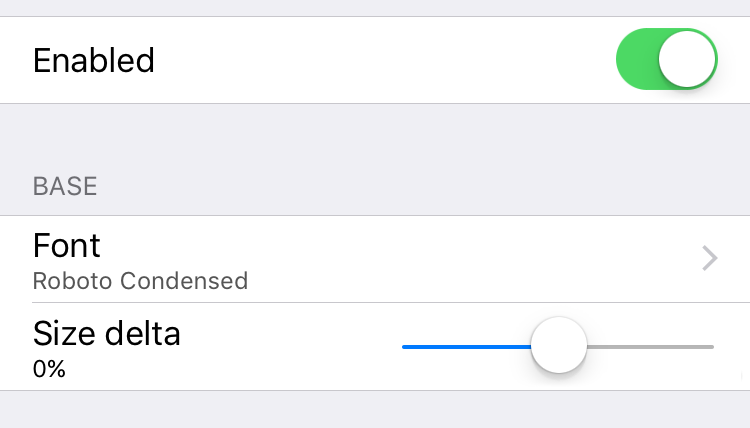Image resolution: width=750 pixels, height=428 pixels.
Task: Click the Enabled label text
Action: click(x=94, y=60)
